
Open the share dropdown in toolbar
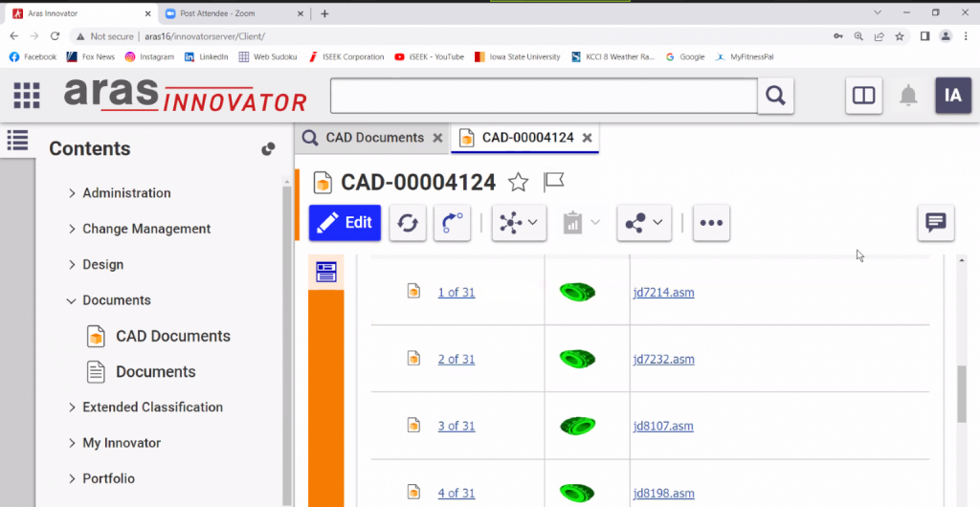(x=644, y=223)
